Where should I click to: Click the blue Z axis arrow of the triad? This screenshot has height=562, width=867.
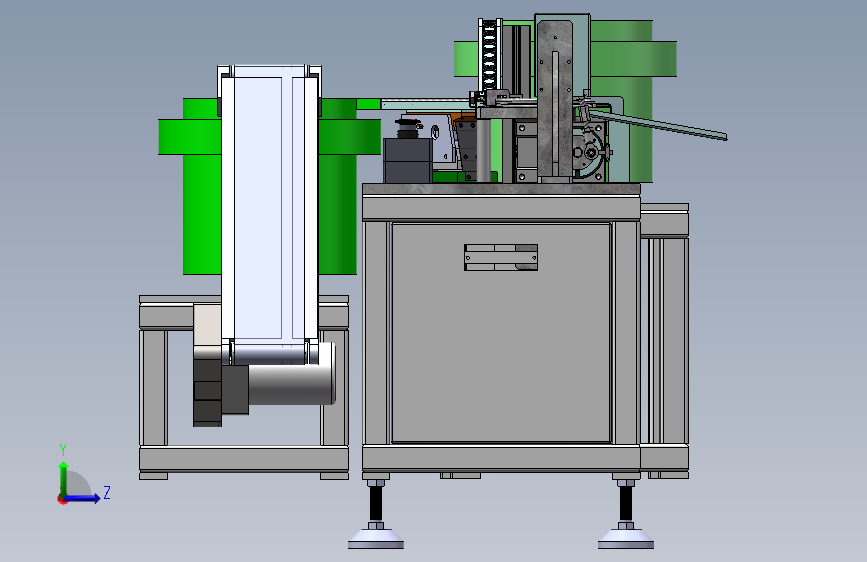[83, 498]
